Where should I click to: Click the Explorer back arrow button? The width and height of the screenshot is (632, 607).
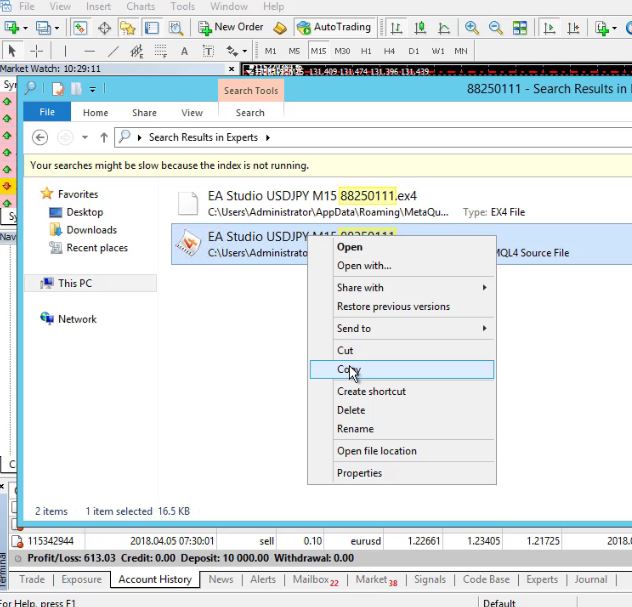[x=40, y=137]
